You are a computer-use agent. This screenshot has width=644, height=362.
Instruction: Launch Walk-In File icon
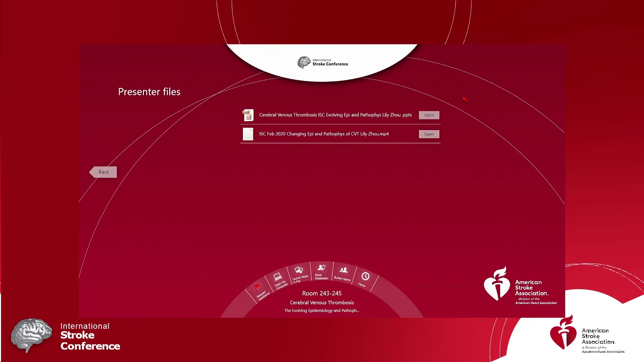[299, 270]
